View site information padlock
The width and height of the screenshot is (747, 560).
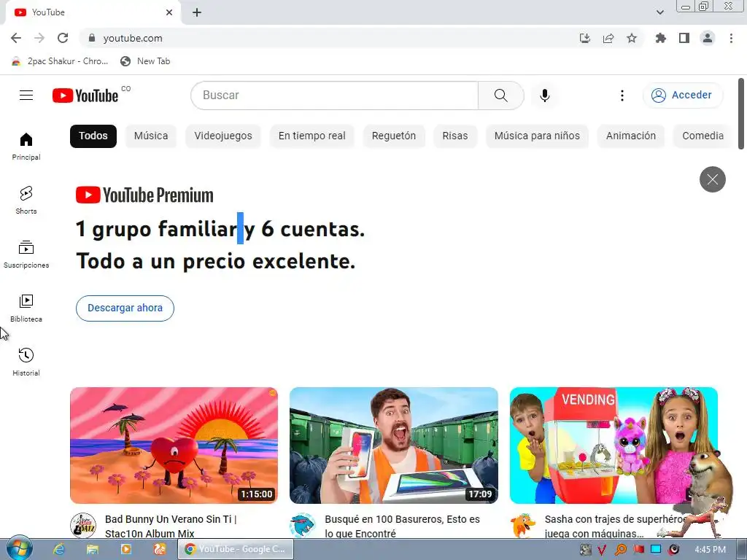(92, 38)
